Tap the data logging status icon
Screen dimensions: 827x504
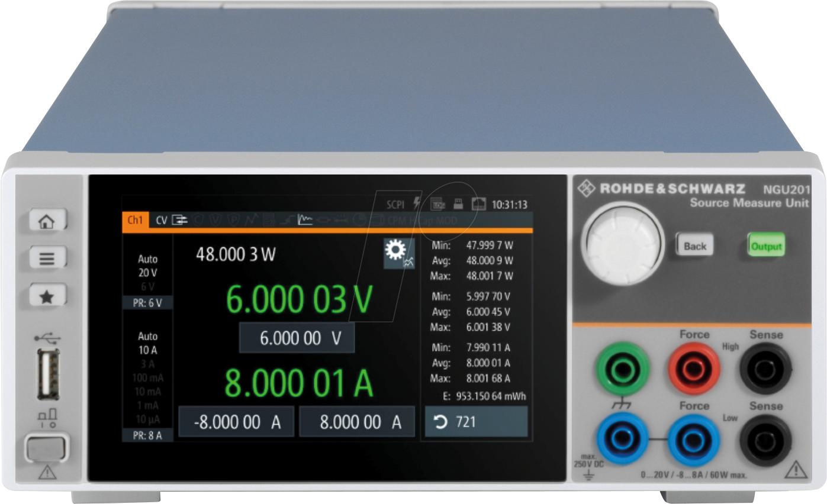(x=437, y=204)
